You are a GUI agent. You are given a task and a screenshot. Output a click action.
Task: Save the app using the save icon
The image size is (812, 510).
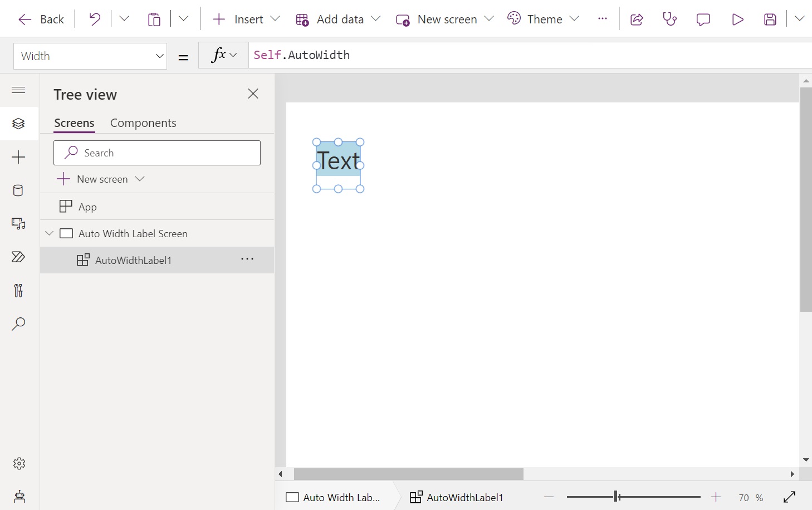(770, 19)
